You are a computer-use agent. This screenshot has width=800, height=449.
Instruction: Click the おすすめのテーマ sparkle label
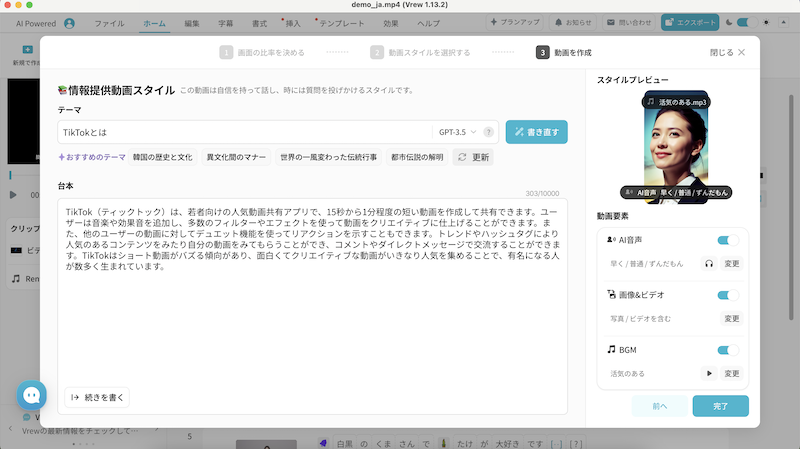click(x=92, y=157)
